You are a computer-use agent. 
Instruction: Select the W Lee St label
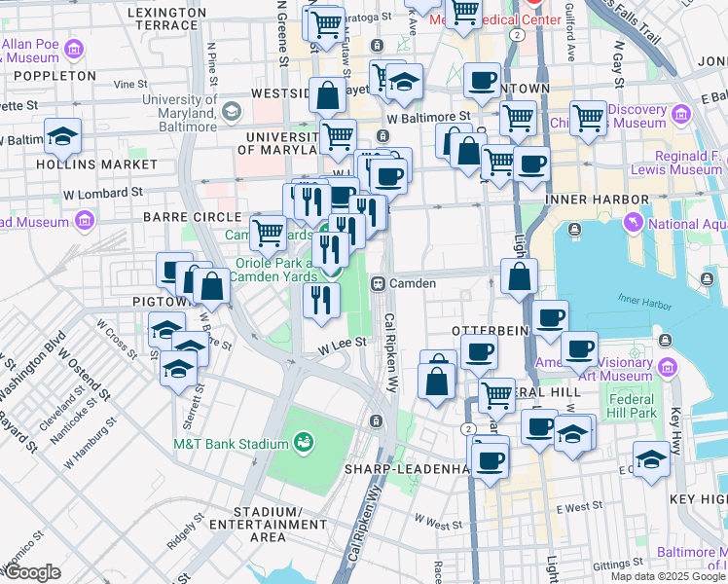(343, 346)
